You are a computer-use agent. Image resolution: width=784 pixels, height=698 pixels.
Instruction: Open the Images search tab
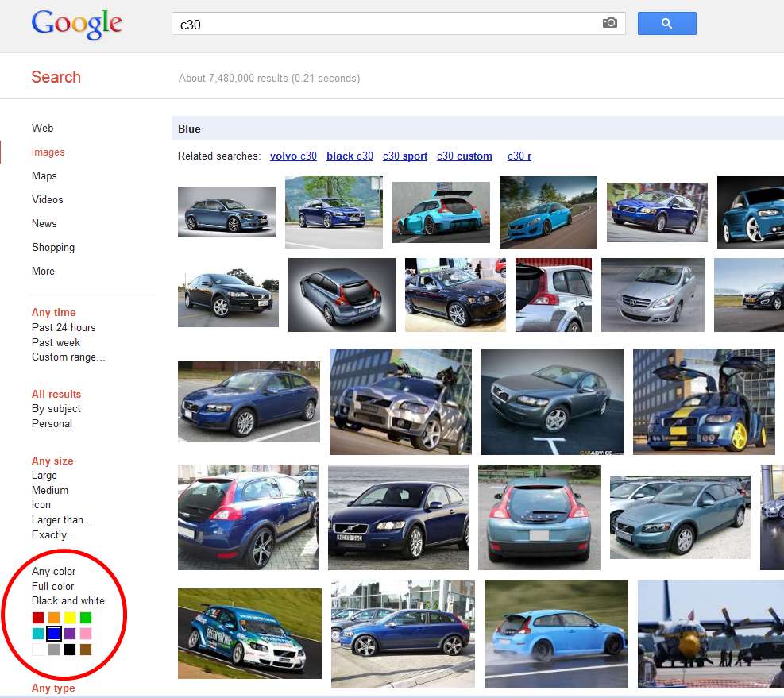click(x=48, y=152)
